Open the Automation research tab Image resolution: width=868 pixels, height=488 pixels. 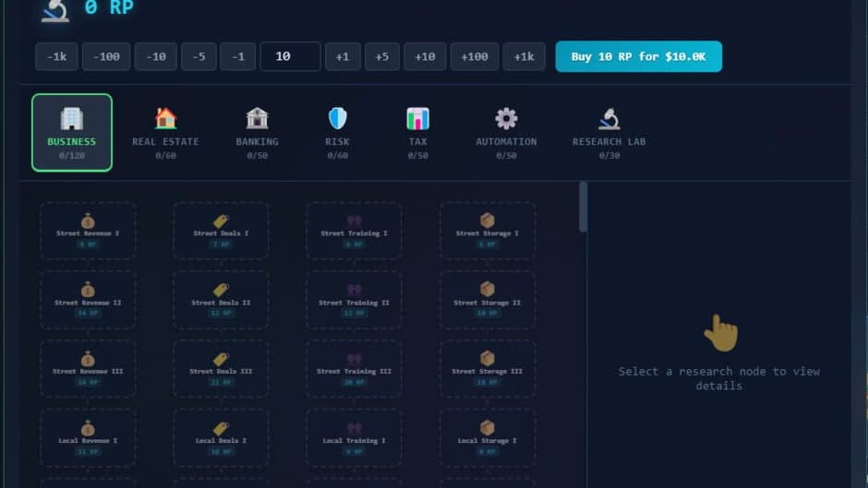[507, 133]
